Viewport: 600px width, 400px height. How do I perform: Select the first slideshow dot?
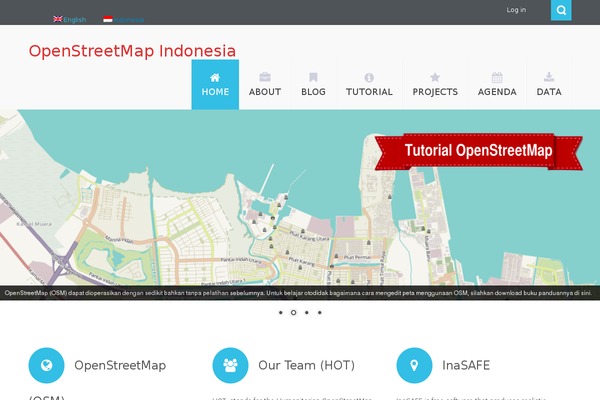280,312
